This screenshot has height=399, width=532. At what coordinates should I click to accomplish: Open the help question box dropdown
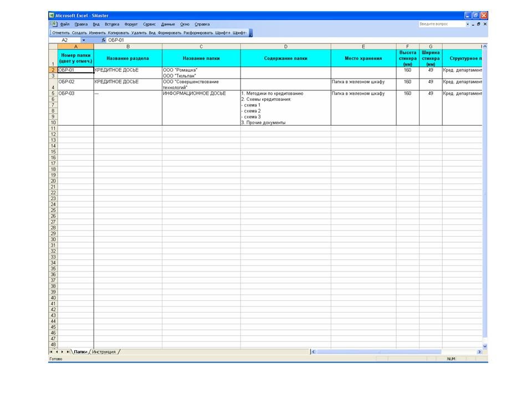tap(468, 24)
